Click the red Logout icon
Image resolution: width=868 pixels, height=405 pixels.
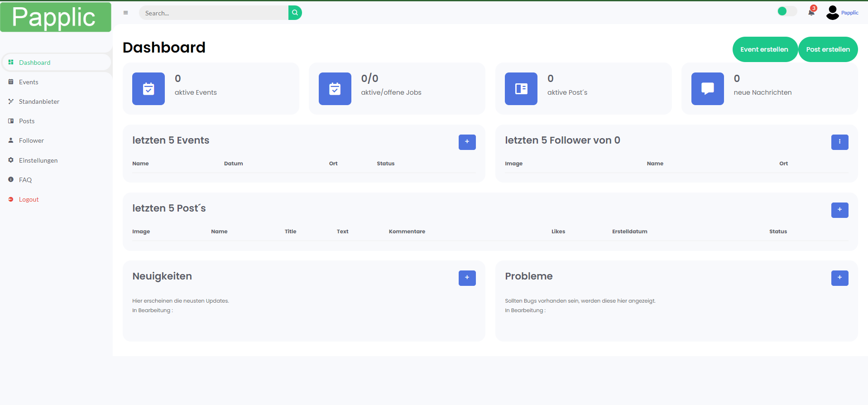pos(11,199)
